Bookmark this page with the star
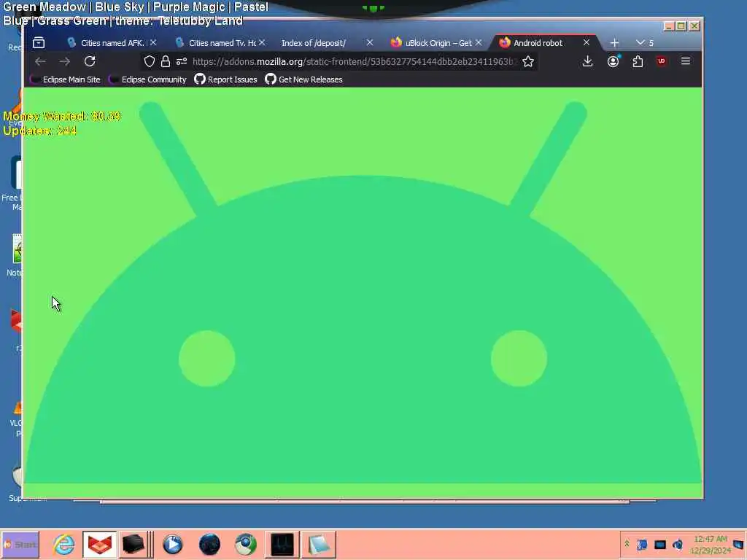 point(528,61)
